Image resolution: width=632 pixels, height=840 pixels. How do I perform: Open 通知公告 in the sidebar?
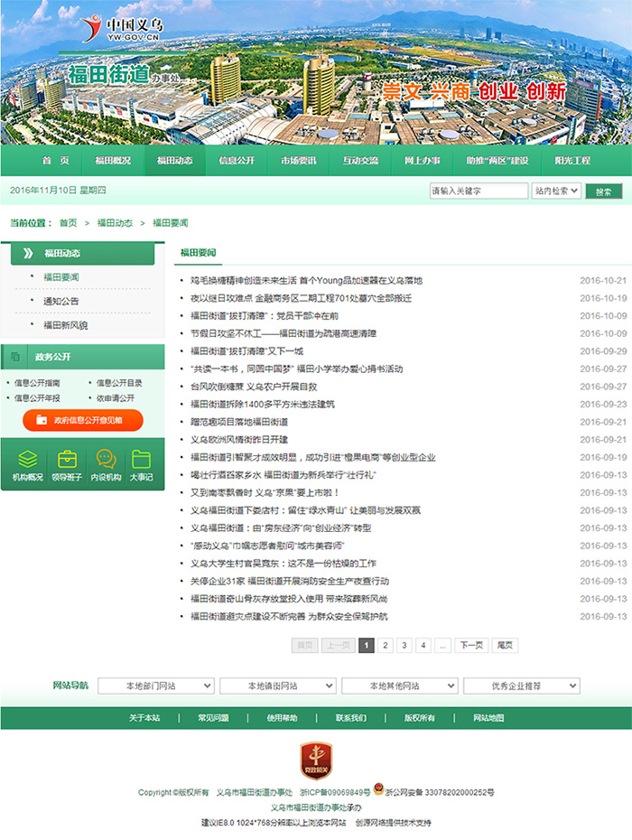click(61, 301)
